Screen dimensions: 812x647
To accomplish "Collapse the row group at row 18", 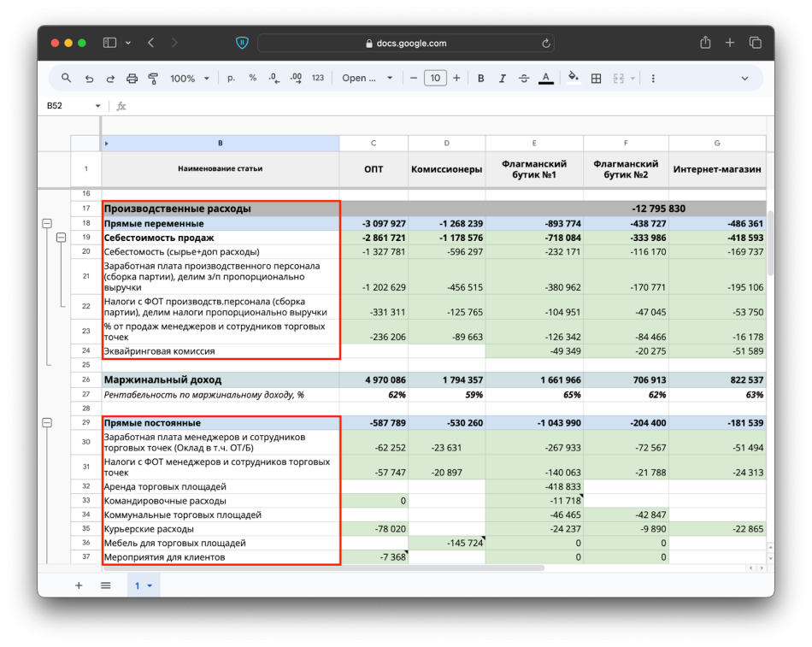I will tap(47, 223).
